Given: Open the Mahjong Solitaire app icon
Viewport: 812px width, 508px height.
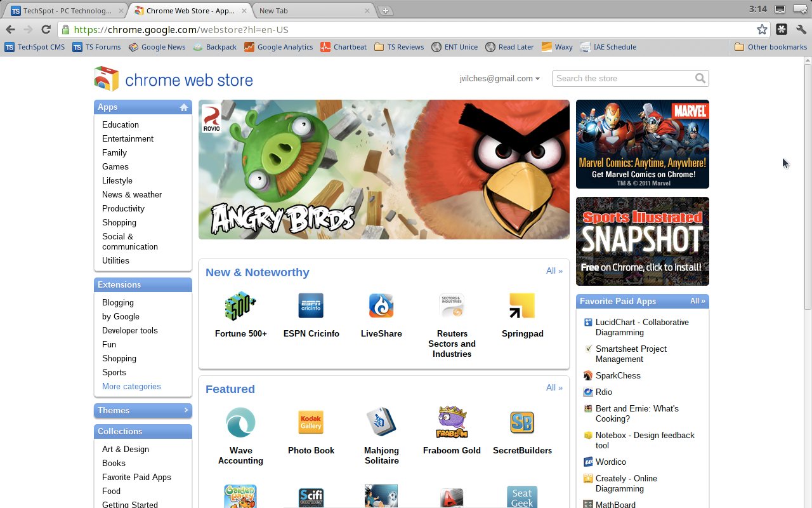Looking at the screenshot, I should pyautogui.click(x=381, y=422).
